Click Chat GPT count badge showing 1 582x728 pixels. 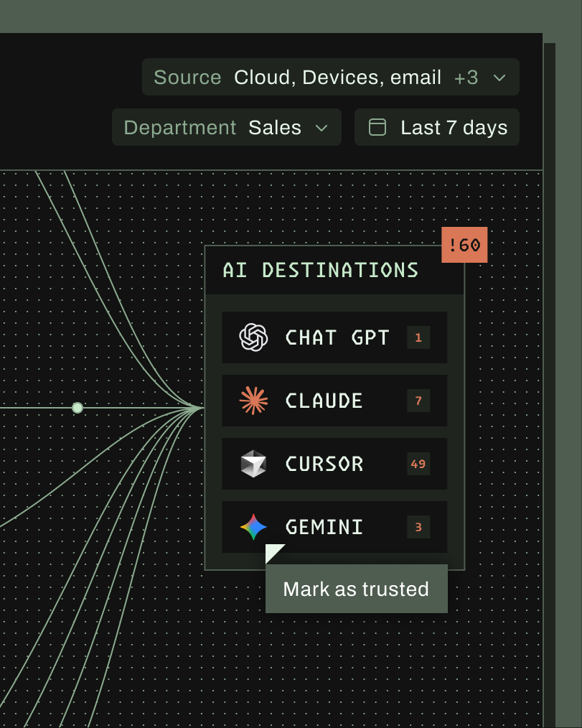click(x=418, y=337)
